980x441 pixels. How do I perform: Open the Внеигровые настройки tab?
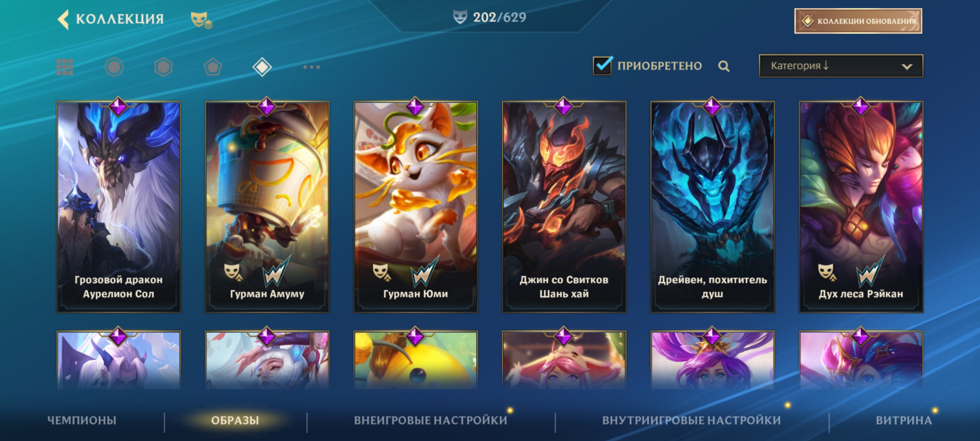[430, 420]
